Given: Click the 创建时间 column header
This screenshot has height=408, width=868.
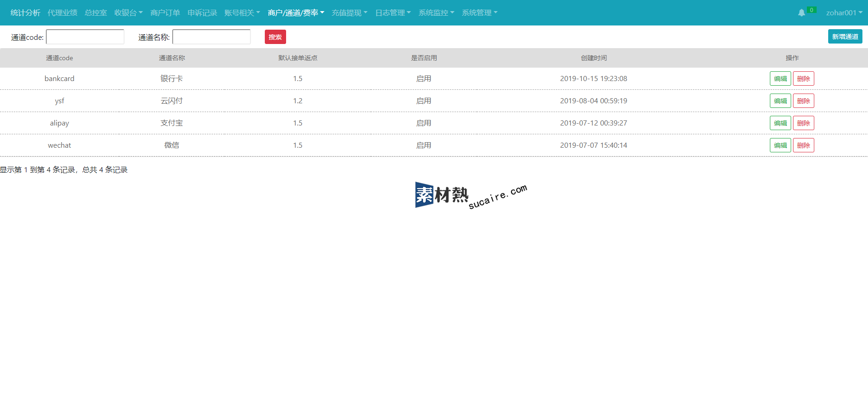Looking at the screenshot, I should (594, 58).
